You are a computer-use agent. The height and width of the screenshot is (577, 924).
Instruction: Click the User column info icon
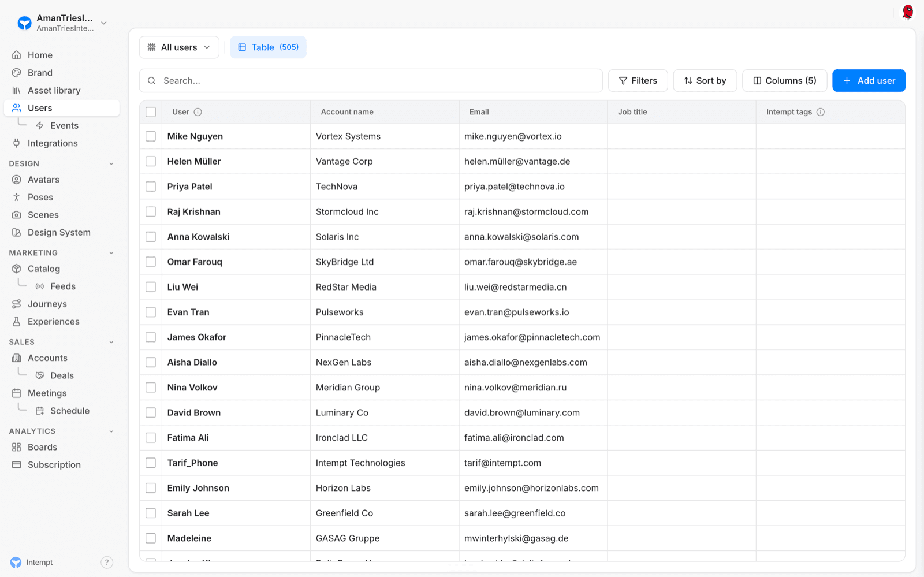(x=198, y=112)
